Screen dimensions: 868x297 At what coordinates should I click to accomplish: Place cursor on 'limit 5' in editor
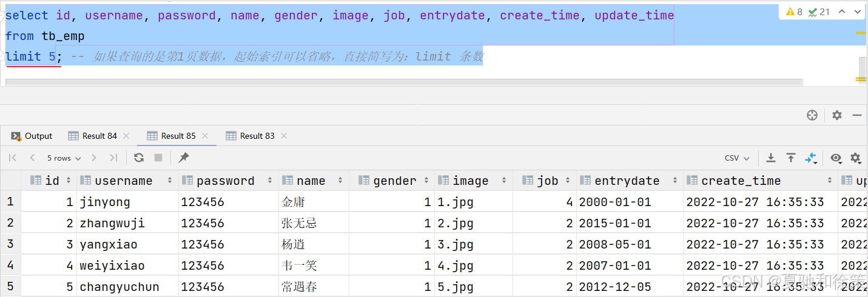pyautogui.click(x=30, y=57)
